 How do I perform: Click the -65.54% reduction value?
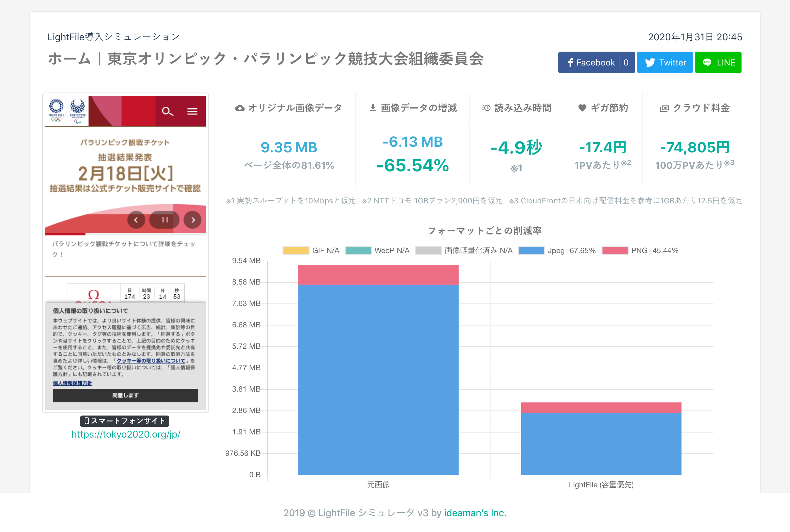point(413,165)
